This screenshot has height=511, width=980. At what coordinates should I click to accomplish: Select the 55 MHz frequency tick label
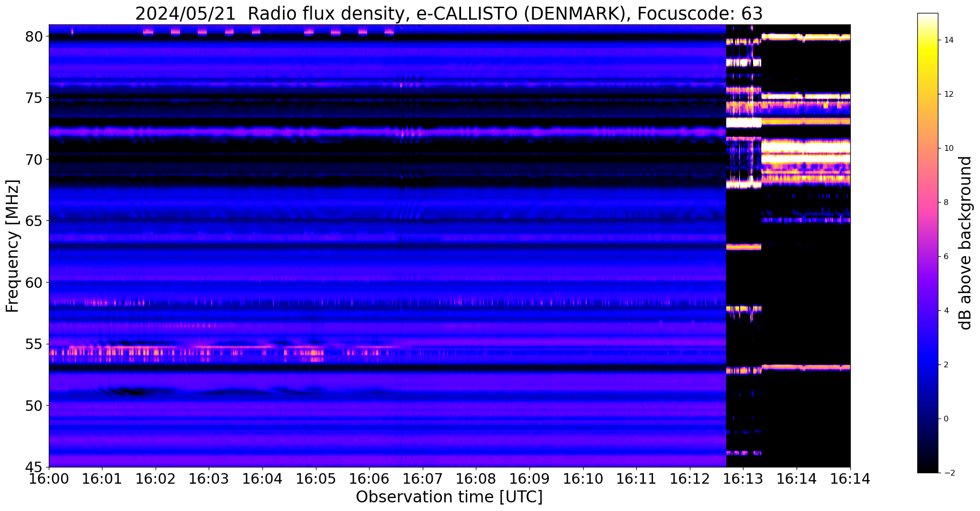click(34, 344)
